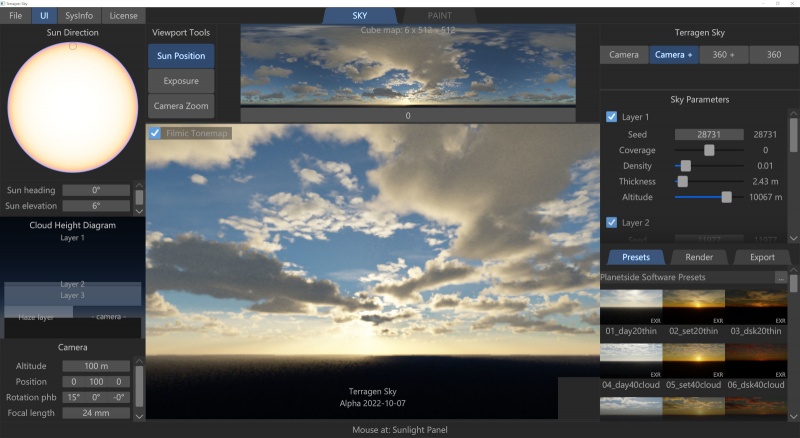Open the Presets tab

point(636,257)
